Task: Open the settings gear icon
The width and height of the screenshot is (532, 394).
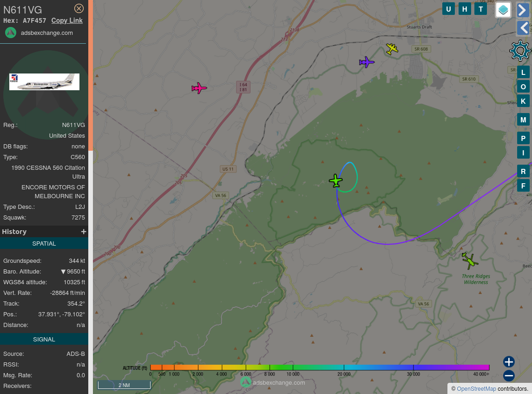Action: coord(520,51)
